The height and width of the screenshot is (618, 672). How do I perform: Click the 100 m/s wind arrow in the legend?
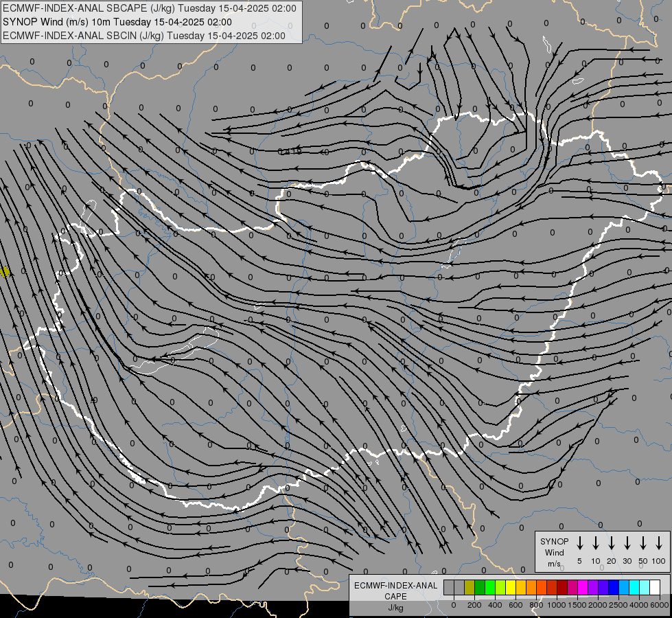click(x=659, y=543)
